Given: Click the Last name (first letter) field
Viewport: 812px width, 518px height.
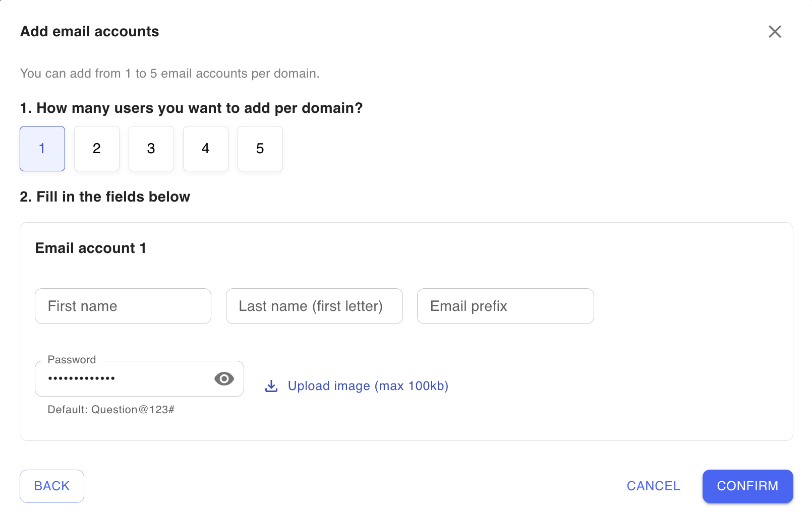Looking at the screenshot, I should pyautogui.click(x=314, y=306).
